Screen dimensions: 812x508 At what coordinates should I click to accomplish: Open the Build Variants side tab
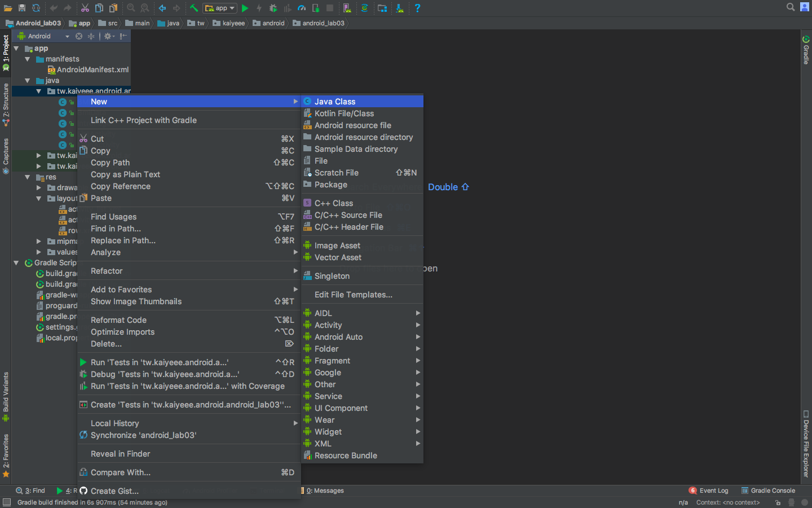click(6, 397)
